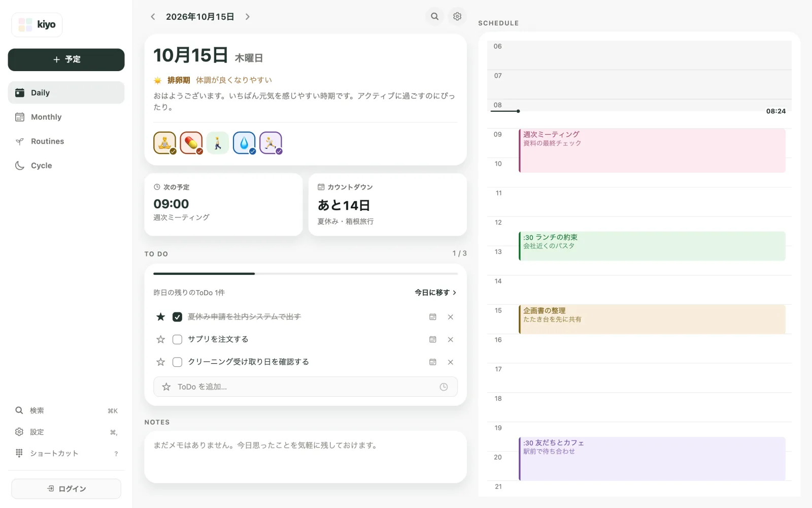Toggle the walking routine icon

tap(218, 143)
